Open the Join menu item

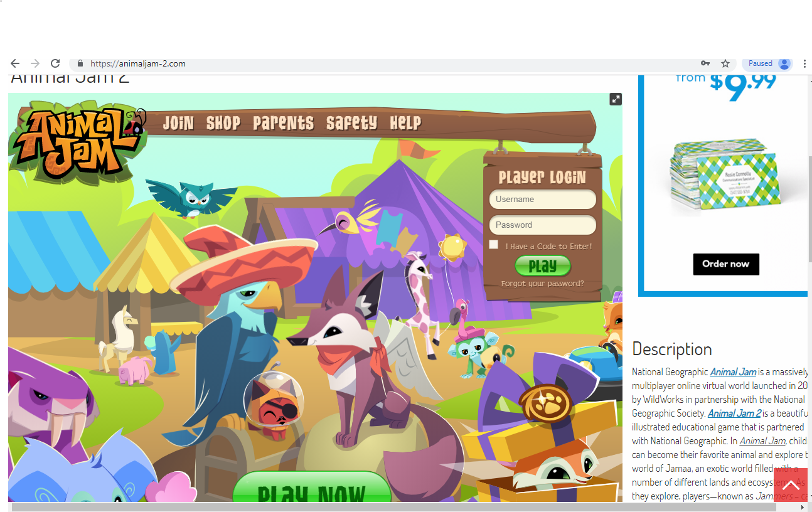[x=179, y=123]
